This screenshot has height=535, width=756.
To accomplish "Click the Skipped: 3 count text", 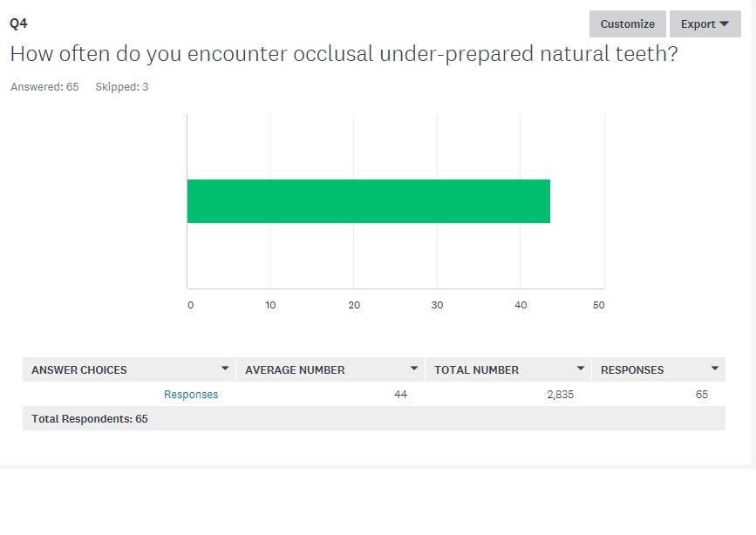I will tap(121, 87).
